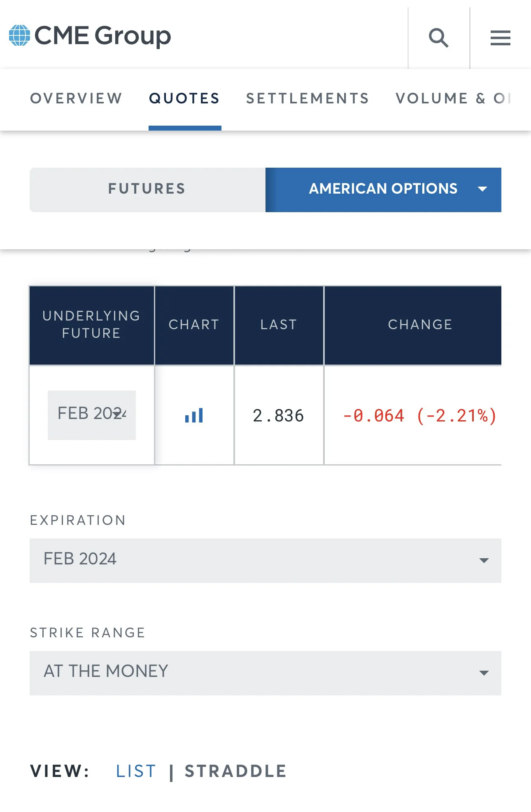Open the bar chart icon for FEB 2024
This screenshot has width=531, height=812.
point(194,415)
